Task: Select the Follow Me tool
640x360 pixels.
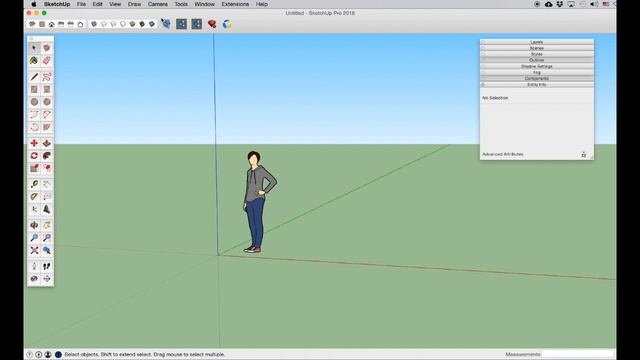Action: [47, 156]
